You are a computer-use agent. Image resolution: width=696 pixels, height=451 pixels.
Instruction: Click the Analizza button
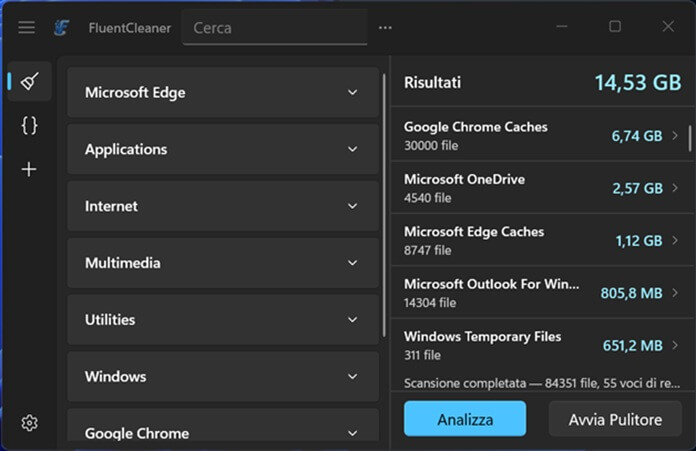(x=465, y=419)
